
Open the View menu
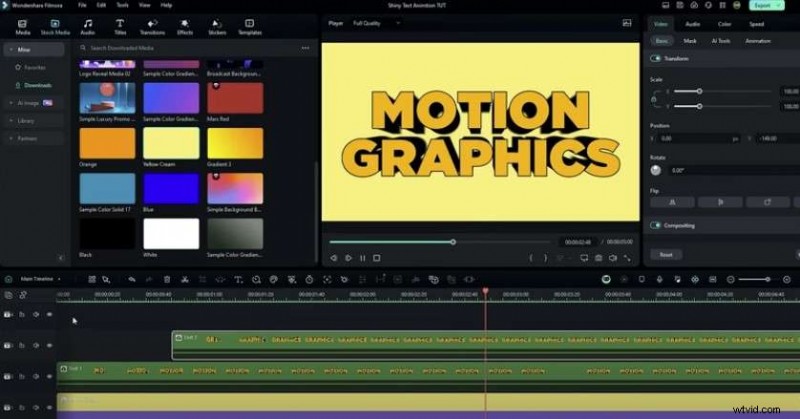pos(145,5)
